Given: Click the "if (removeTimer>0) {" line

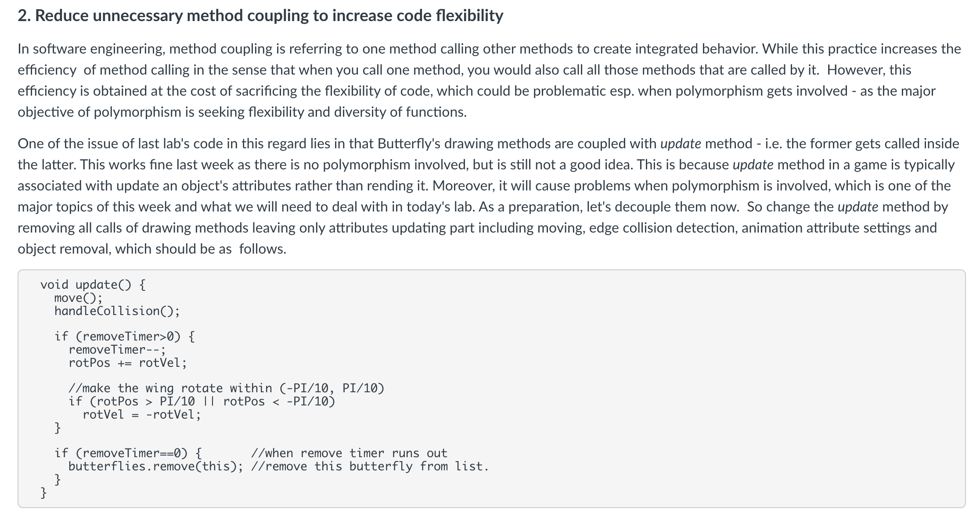Looking at the screenshot, I should coord(125,337).
